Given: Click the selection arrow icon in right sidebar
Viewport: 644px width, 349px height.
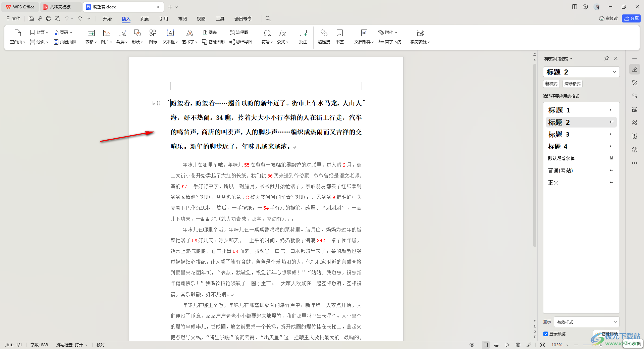Looking at the screenshot, I should coord(635,83).
